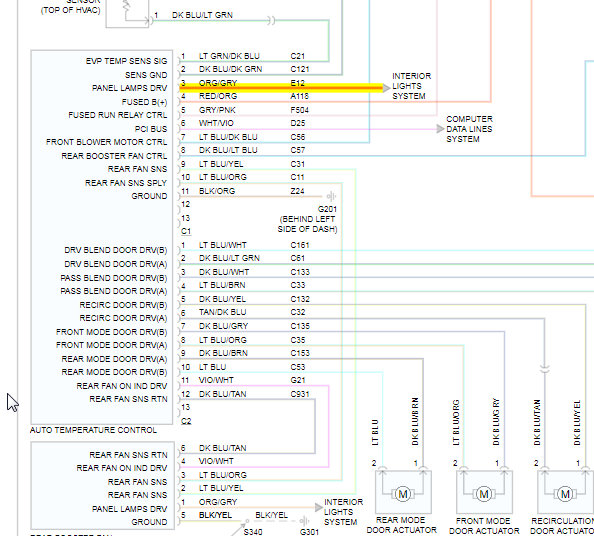Click the FRONT BLOWER MOTOR CTRL label
This screenshot has height=536, width=594.
[x=106, y=142]
